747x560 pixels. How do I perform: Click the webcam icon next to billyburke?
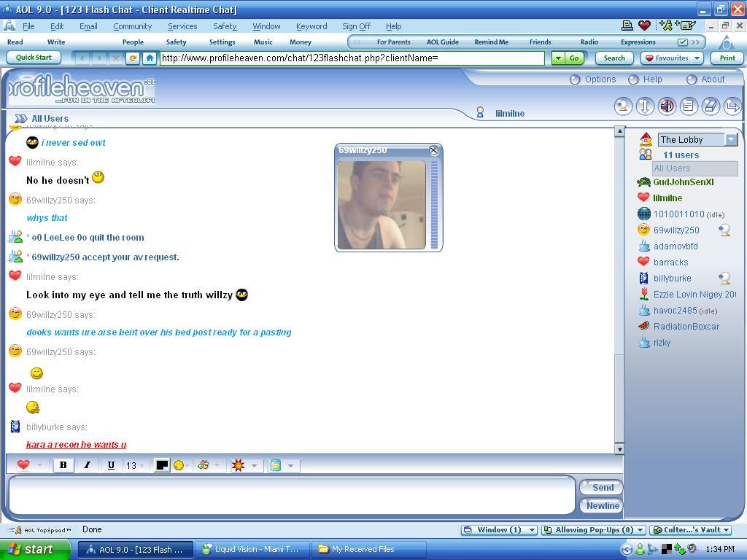point(724,278)
